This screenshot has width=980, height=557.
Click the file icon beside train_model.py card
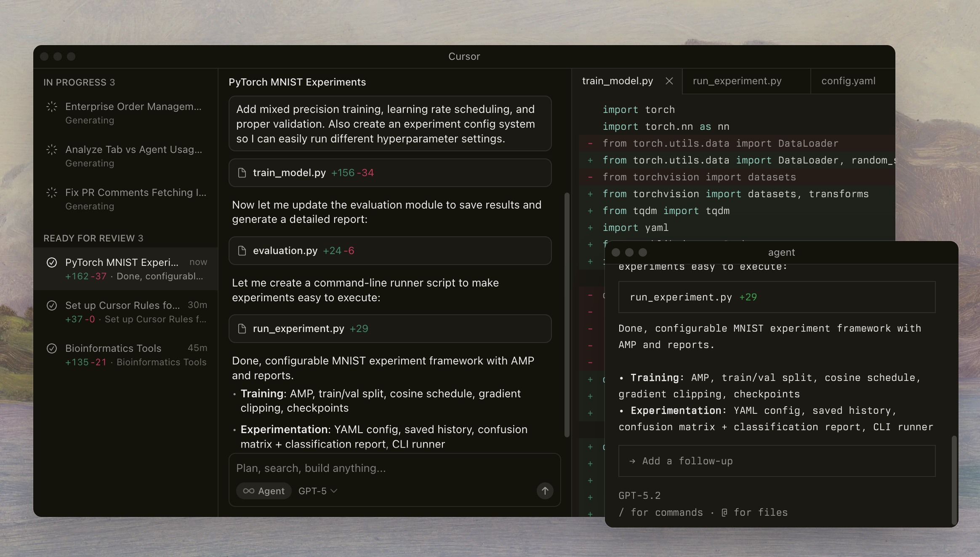tap(242, 173)
